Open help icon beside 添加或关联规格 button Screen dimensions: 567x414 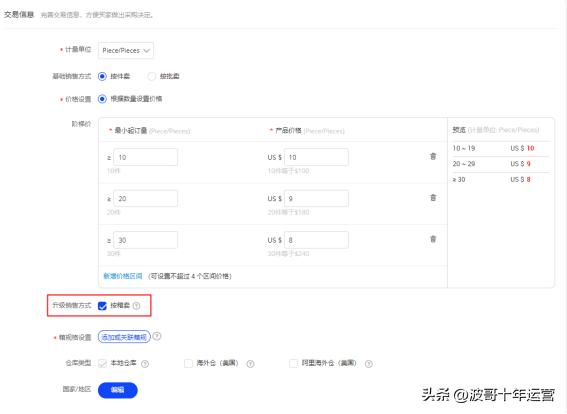[x=157, y=336]
